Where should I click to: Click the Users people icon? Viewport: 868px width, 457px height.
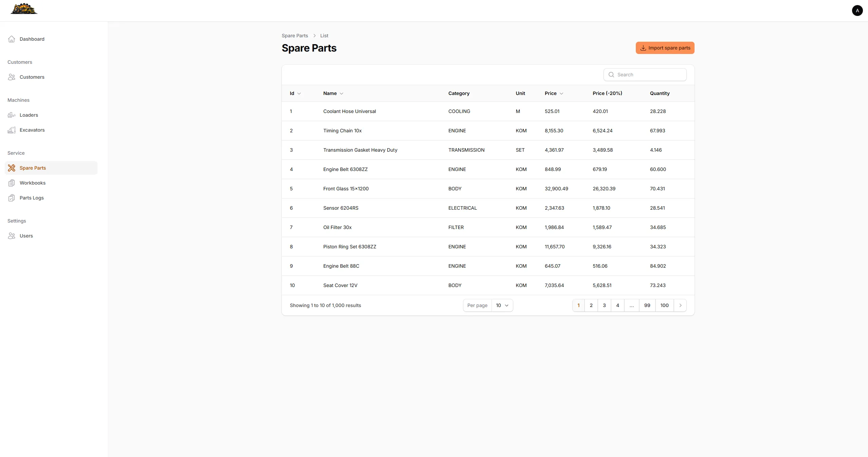12,236
